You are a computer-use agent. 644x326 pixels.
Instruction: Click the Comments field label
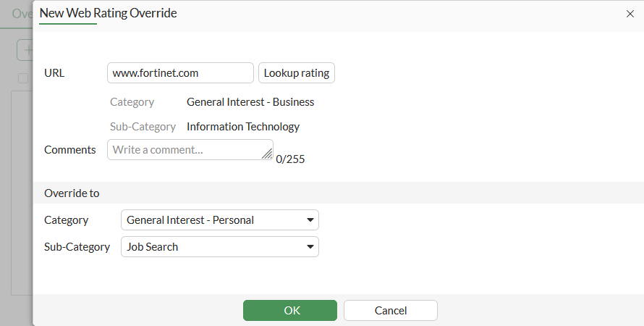(x=69, y=150)
